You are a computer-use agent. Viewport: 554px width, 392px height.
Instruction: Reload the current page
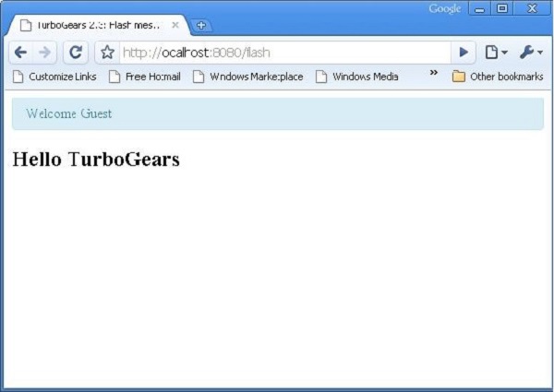click(75, 53)
